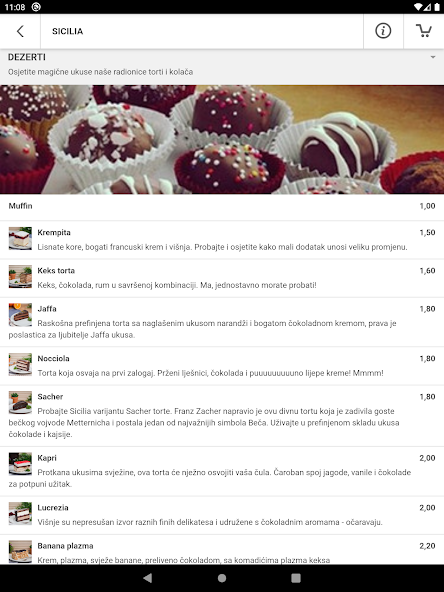
Task: Open the Nocciola thumbnail picture
Action: tap(20, 364)
